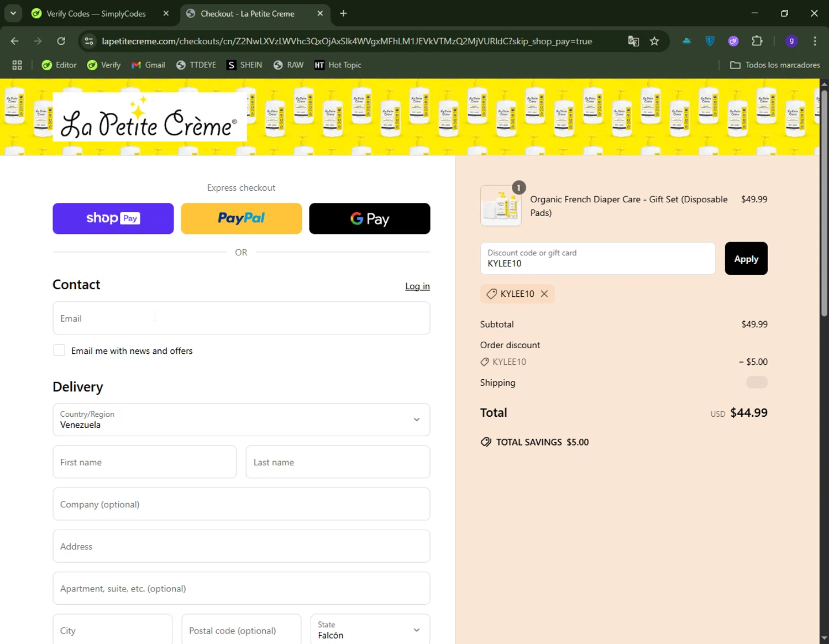Click the Log in link
Screen dimensions: 829x644
(417, 286)
